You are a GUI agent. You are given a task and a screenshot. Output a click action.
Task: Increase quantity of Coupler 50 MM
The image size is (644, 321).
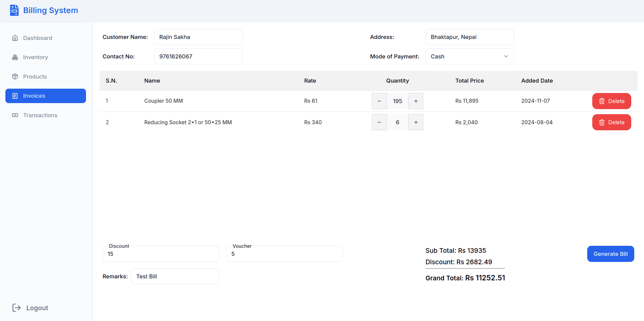(x=416, y=101)
